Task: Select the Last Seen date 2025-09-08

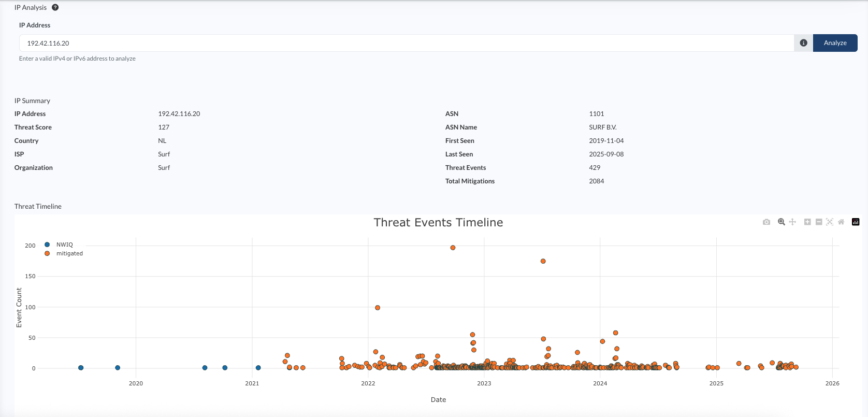Action: [606, 154]
